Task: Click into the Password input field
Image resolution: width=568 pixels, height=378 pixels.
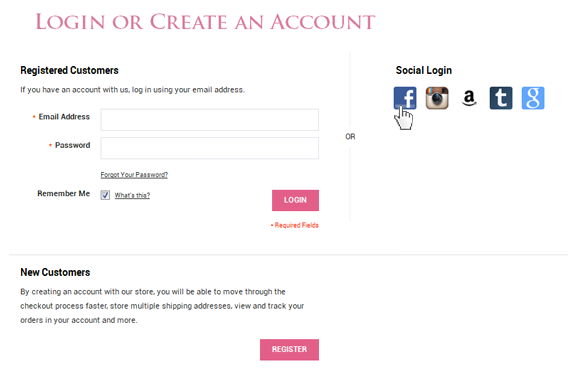Action: (x=210, y=148)
